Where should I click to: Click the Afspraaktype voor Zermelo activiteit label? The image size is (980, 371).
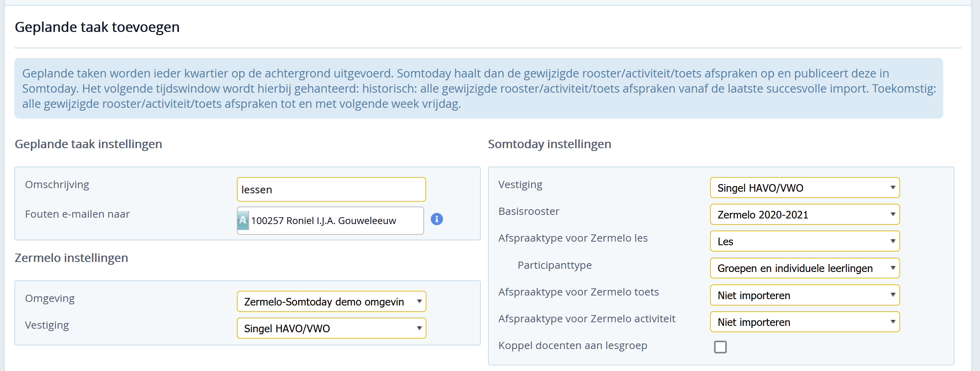pyautogui.click(x=587, y=319)
